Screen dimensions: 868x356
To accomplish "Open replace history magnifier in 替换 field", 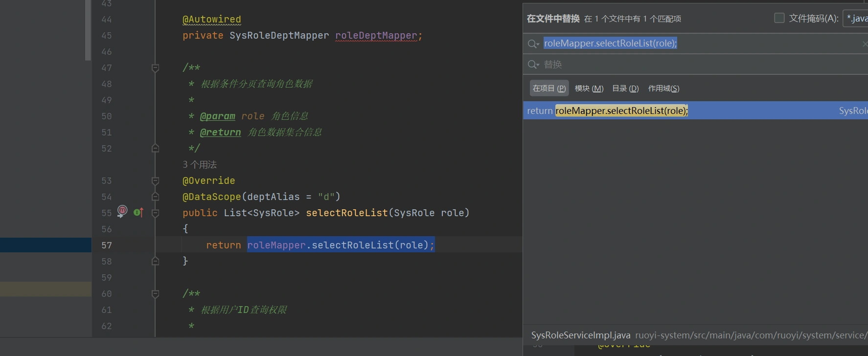I will click(533, 65).
